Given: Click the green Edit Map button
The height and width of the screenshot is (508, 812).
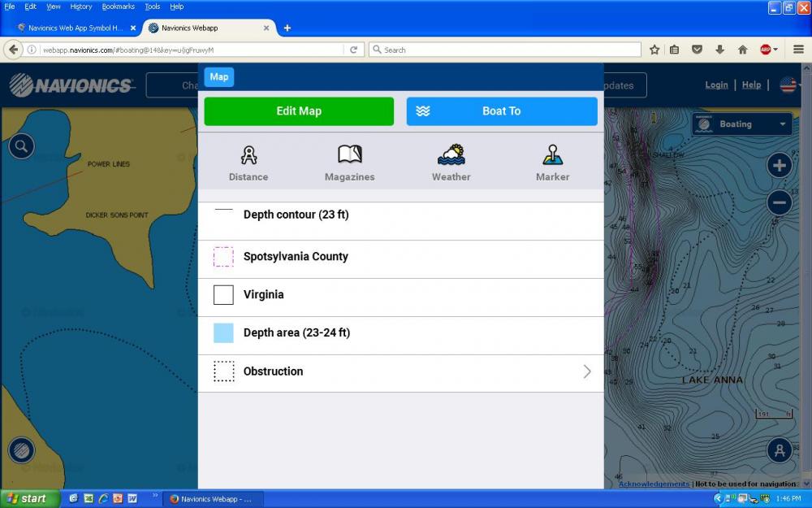Looking at the screenshot, I should (x=299, y=111).
